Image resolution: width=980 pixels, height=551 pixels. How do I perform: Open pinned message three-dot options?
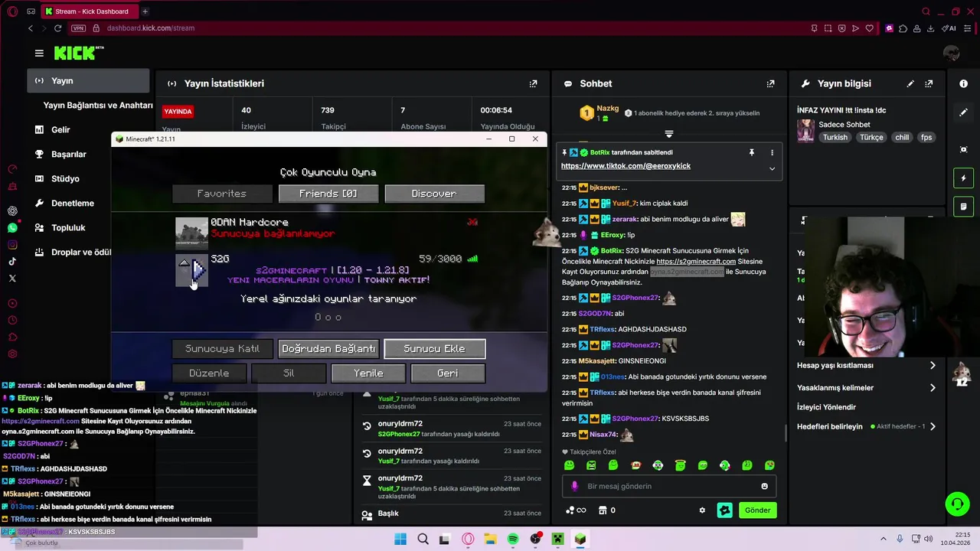pos(772,152)
